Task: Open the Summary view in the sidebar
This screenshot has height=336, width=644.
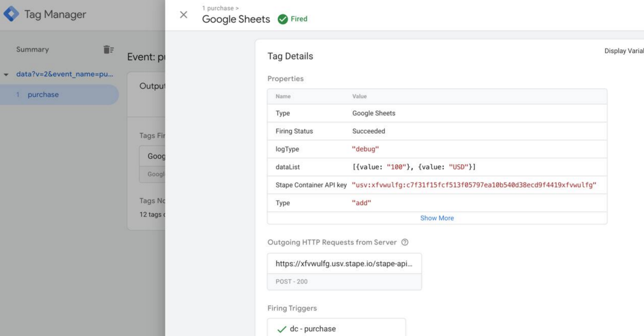Action: pyautogui.click(x=32, y=49)
